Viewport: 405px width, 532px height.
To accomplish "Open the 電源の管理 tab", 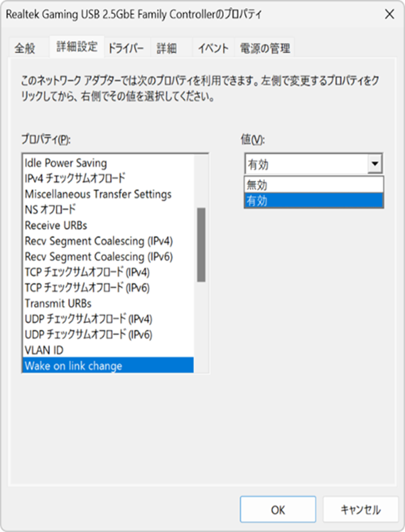I will coord(265,48).
